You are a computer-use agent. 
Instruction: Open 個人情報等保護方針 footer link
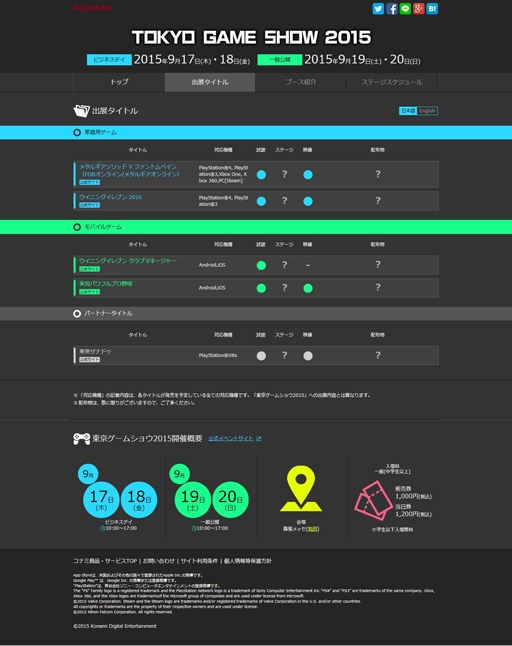[248, 561]
